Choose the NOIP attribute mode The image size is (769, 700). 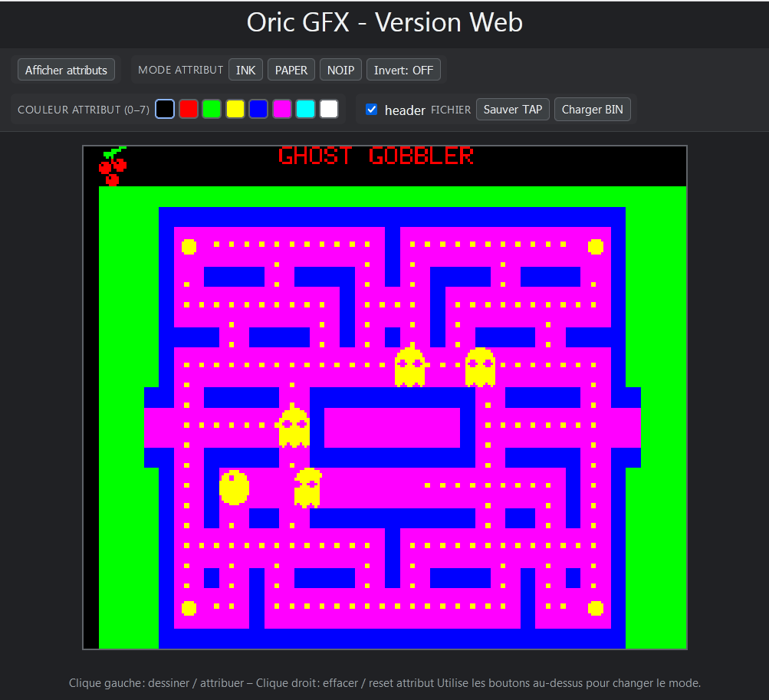pos(340,70)
